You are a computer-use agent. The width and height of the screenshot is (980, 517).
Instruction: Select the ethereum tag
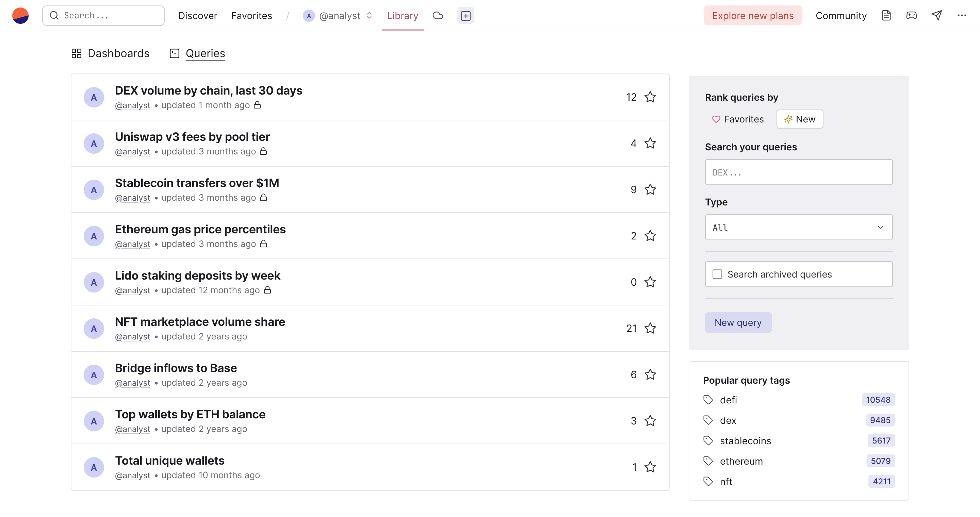tap(741, 461)
